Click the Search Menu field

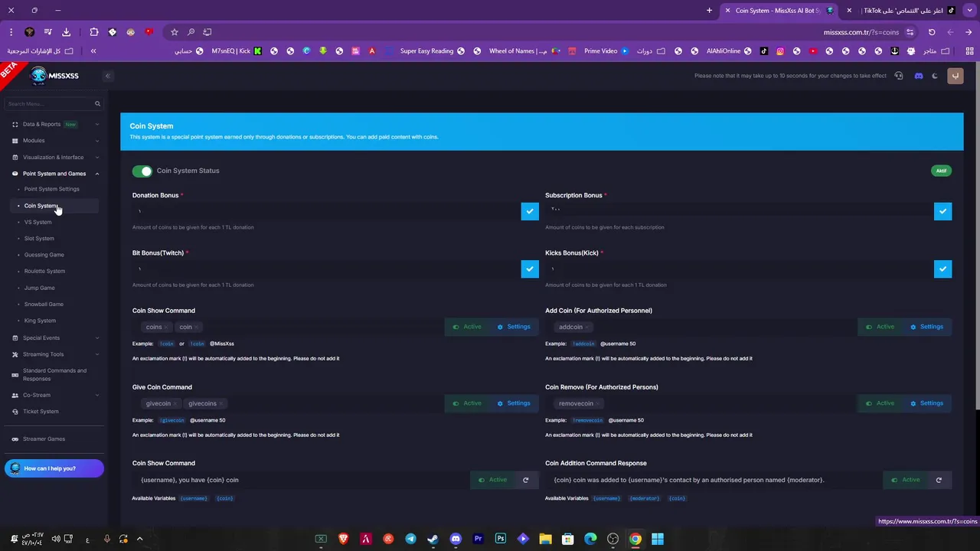[54, 103]
